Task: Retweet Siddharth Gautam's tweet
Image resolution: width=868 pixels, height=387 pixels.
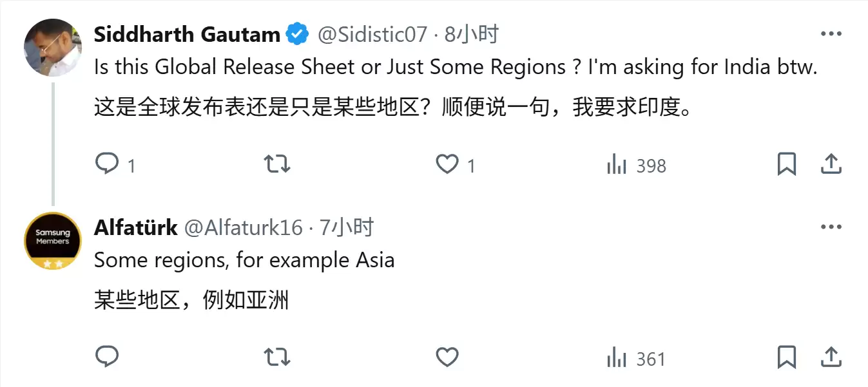Action: click(276, 164)
